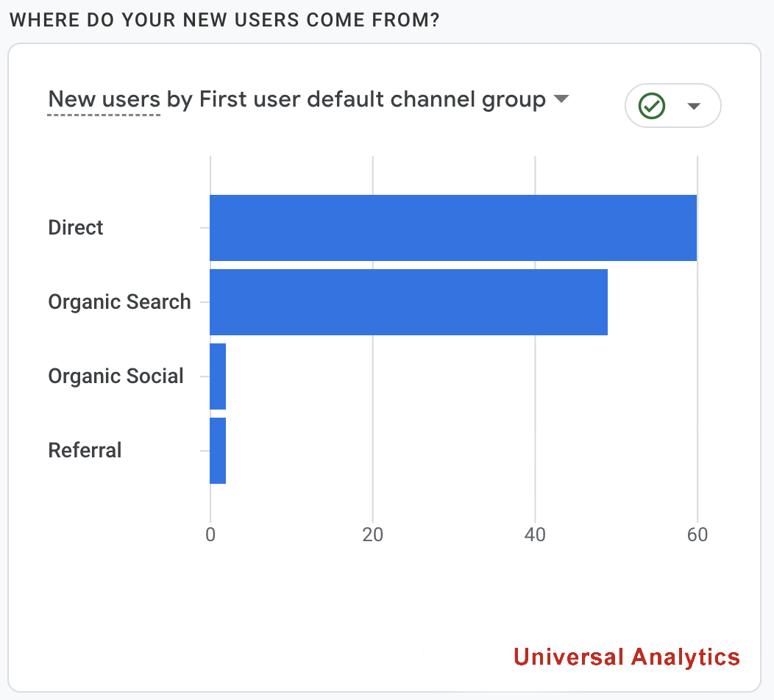
Task: Click the green checkmark status icon
Action: pyautogui.click(x=652, y=107)
